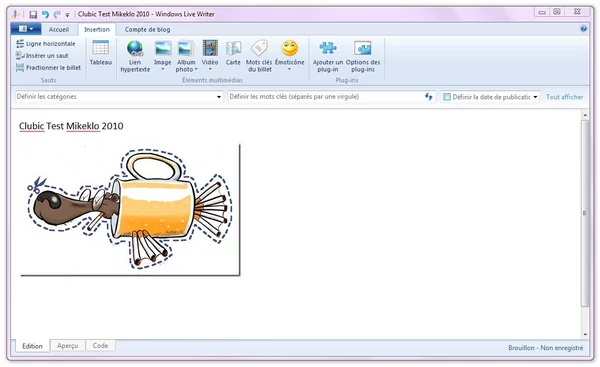Viewport: 600px width, 367px height.
Task: Undo the last action
Action: tap(46, 15)
